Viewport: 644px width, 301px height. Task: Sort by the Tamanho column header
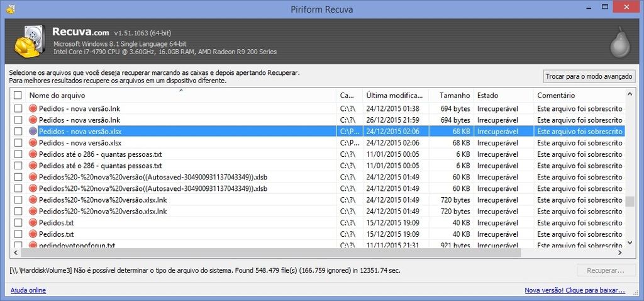pos(451,95)
